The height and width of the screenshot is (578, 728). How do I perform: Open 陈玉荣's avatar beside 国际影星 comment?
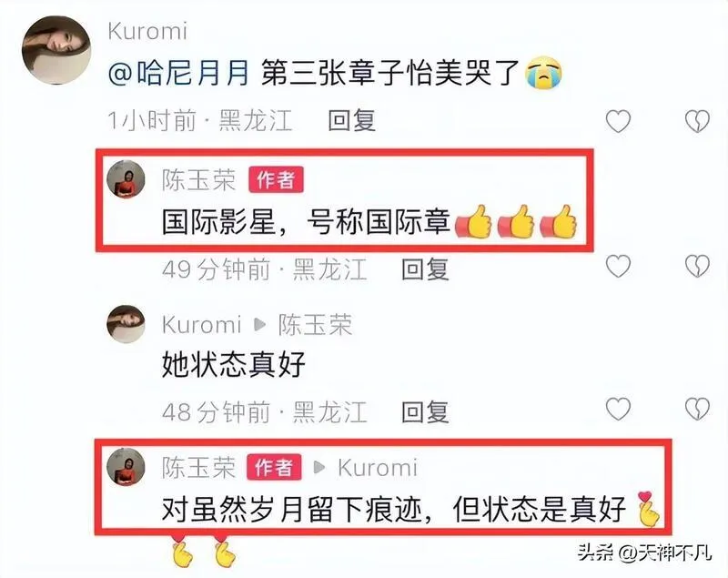click(126, 179)
